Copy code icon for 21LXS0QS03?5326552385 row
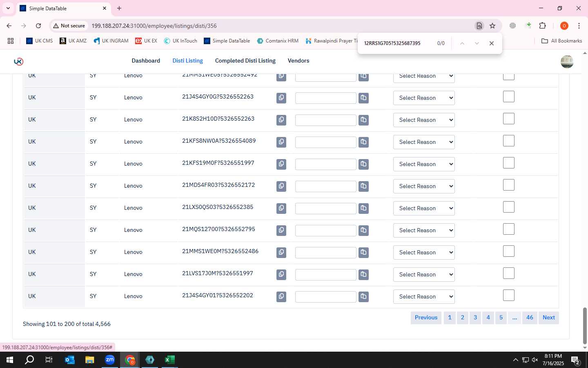This screenshot has width=588, height=368. (281, 208)
